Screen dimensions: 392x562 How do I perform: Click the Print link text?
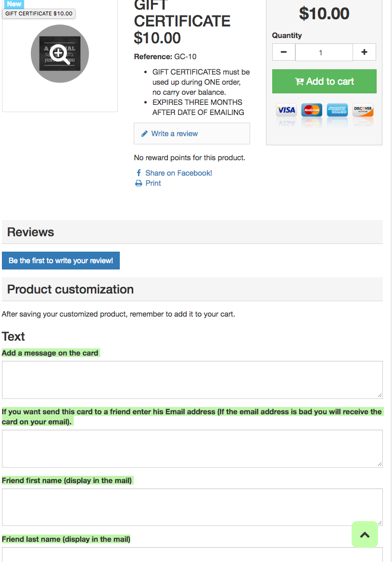coord(153,183)
